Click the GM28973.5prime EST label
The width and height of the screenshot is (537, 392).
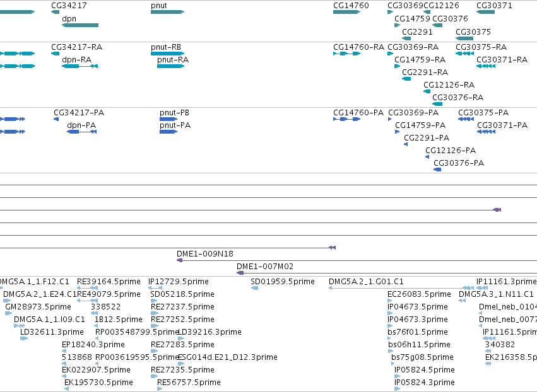(38, 307)
